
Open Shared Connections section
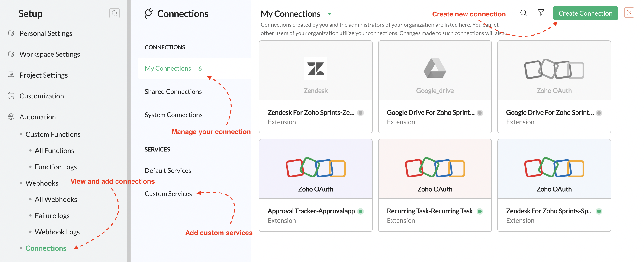coord(173,92)
